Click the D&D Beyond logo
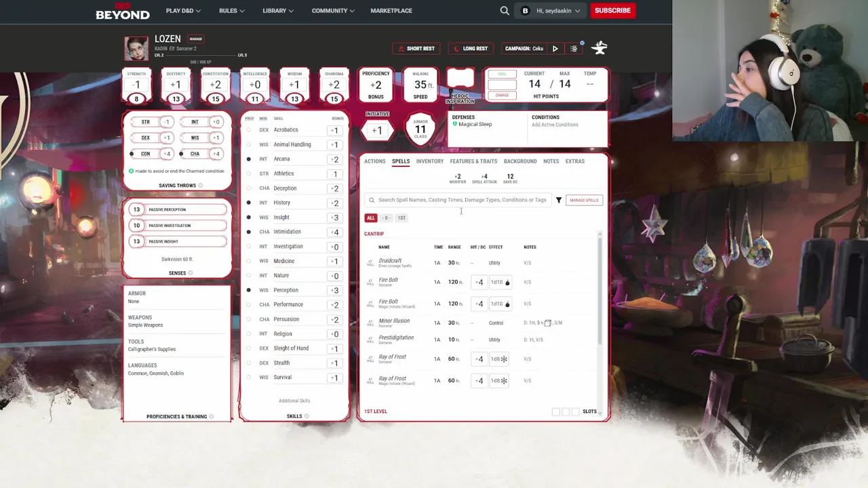 click(x=122, y=11)
